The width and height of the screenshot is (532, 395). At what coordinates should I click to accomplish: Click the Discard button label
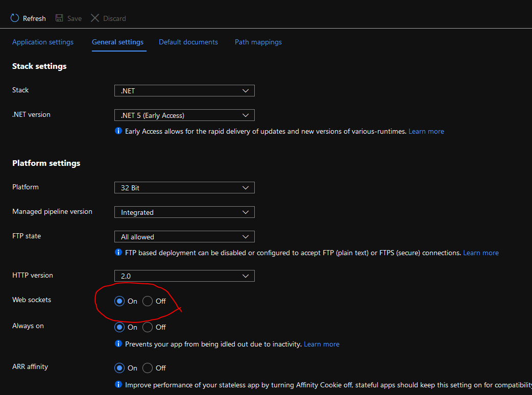[114, 18]
